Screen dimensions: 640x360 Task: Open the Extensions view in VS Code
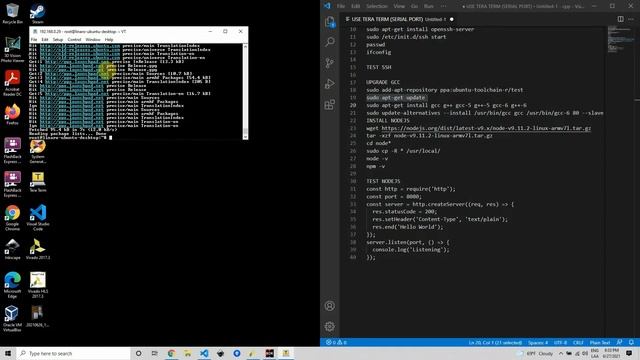point(330,104)
